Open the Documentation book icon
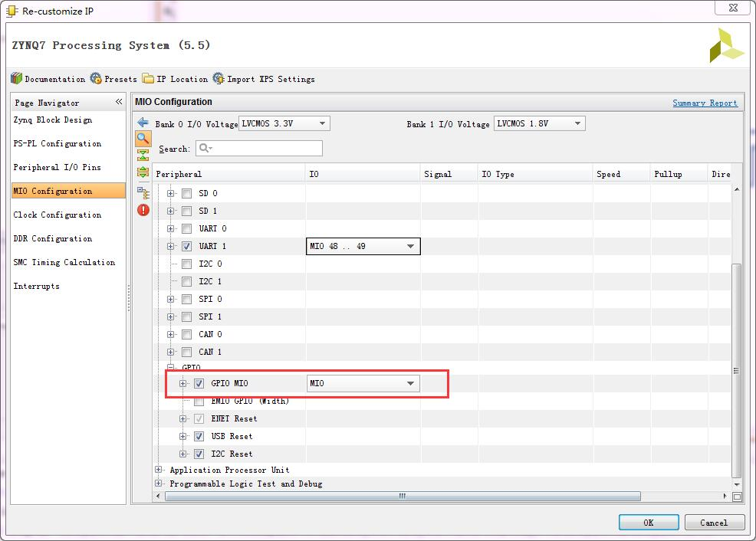This screenshot has height=541, width=756. click(17, 78)
